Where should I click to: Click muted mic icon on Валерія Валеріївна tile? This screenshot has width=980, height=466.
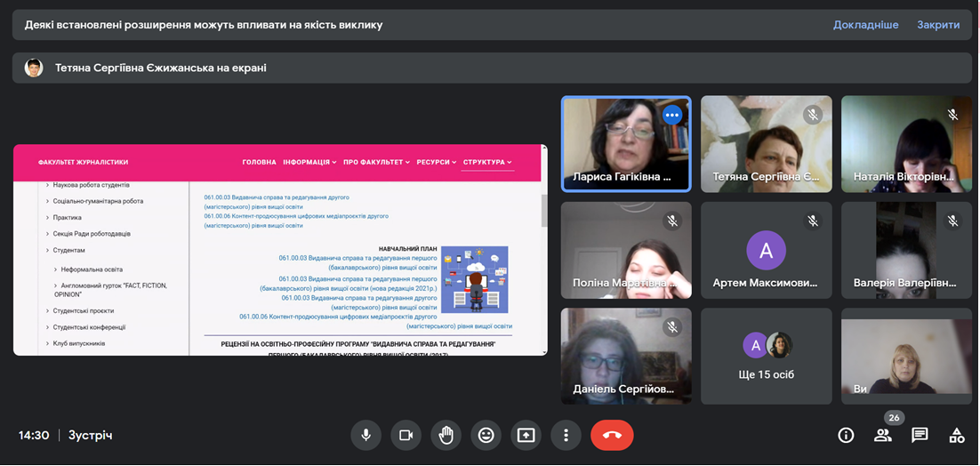point(952,221)
